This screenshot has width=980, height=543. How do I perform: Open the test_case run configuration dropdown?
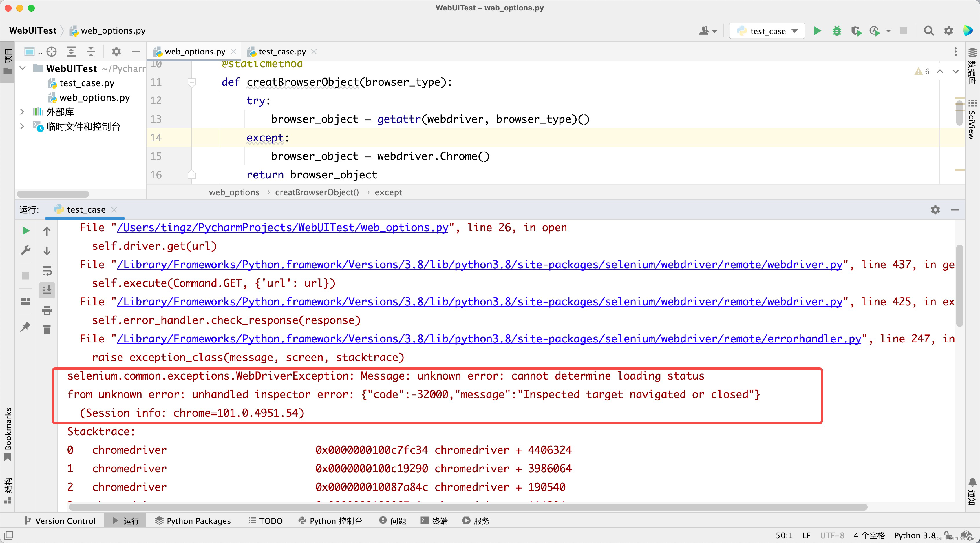[x=767, y=31]
